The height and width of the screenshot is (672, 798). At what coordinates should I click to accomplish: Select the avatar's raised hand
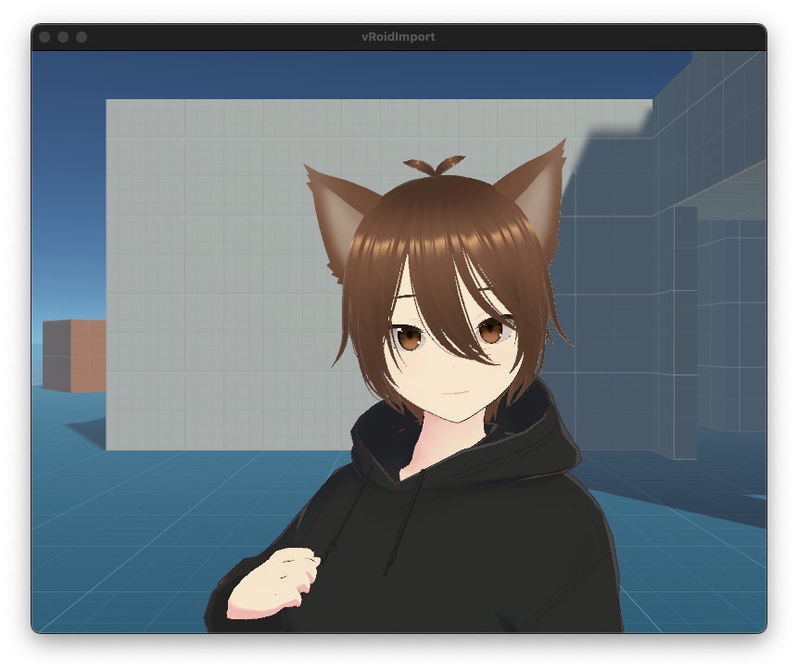[x=273, y=582]
